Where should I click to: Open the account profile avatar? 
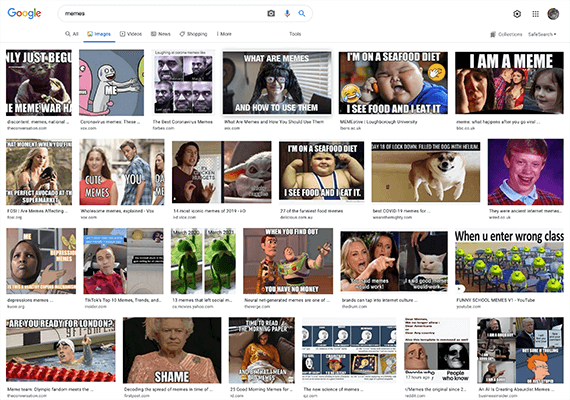[x=553, y=14]
